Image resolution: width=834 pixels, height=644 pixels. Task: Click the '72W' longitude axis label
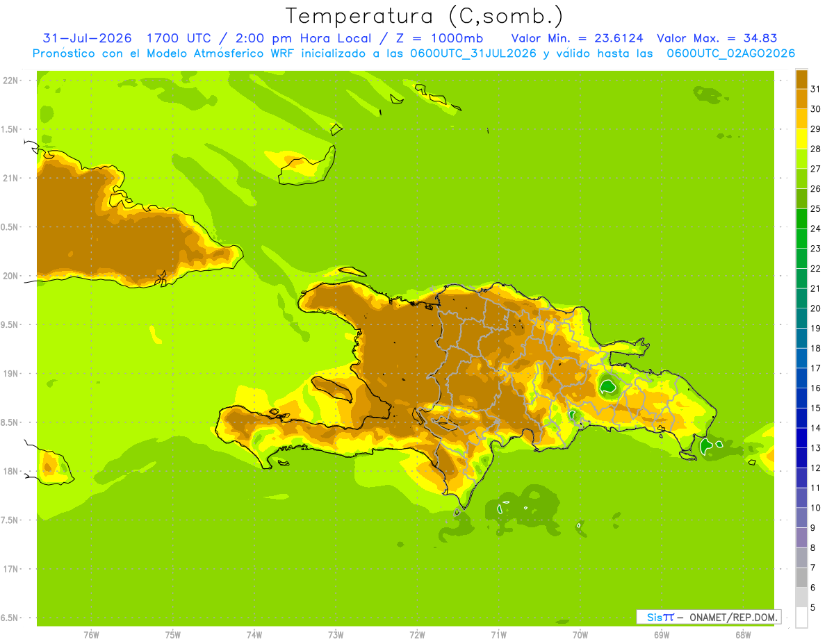click(418, 634)
